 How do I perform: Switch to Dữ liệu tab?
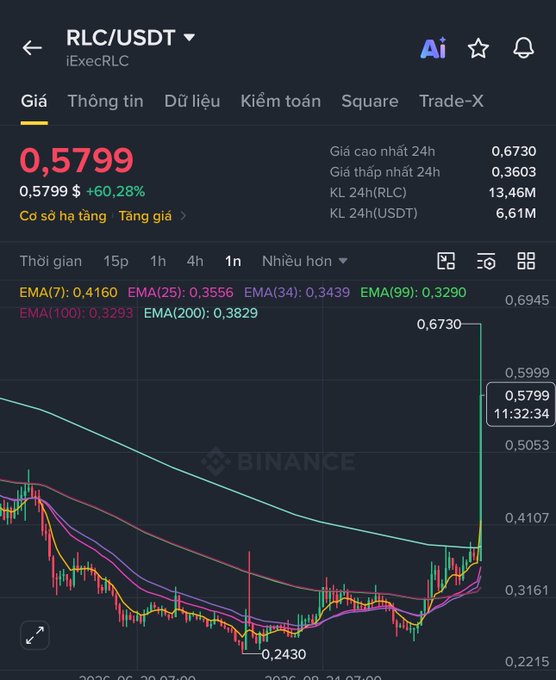tap(192, 101)
